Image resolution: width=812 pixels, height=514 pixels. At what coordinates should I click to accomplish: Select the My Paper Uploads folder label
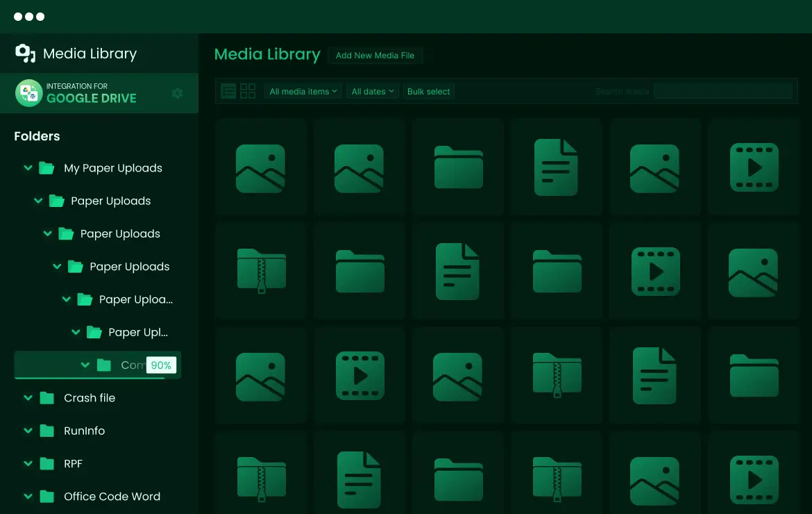113,168
